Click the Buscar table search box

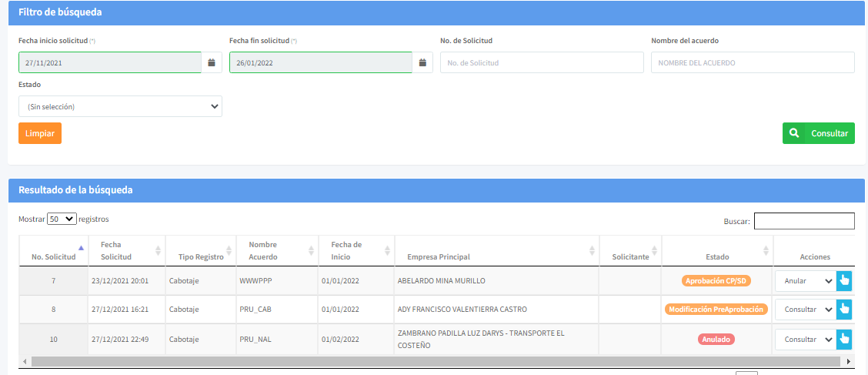tap(804, 221)
